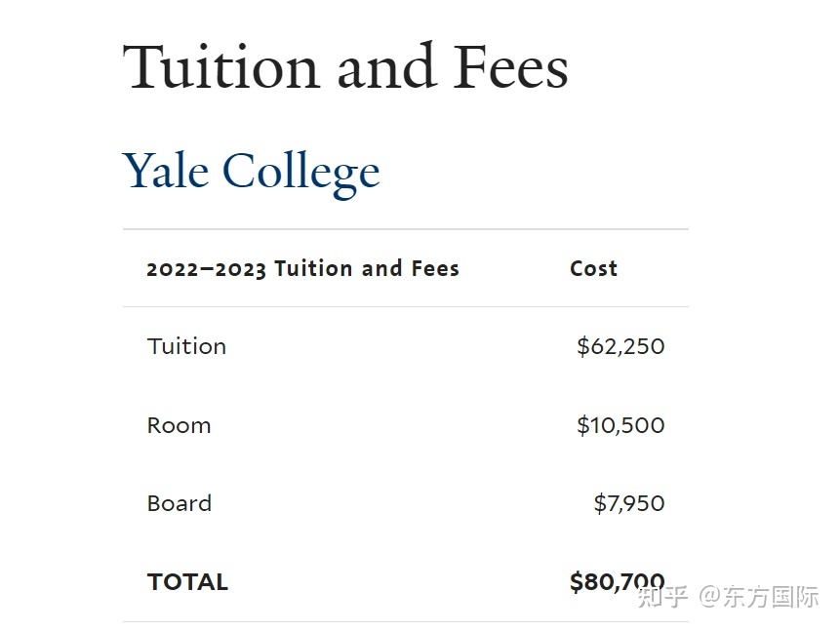Viewport: 840px width, 630px height.
Task: Click the word Tuition in main title
Action: (x=221, y=67)
